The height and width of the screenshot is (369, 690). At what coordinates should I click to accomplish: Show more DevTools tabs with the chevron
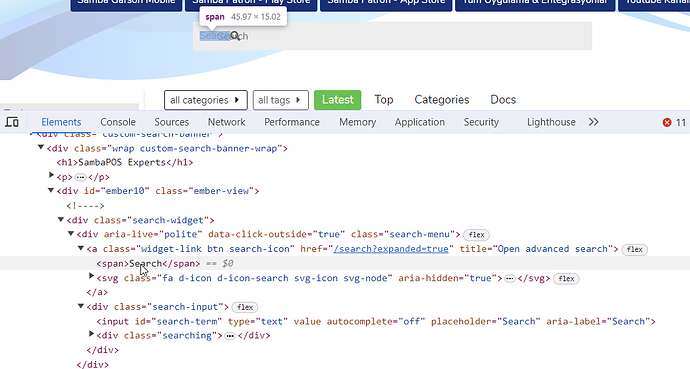click(594, 122)
